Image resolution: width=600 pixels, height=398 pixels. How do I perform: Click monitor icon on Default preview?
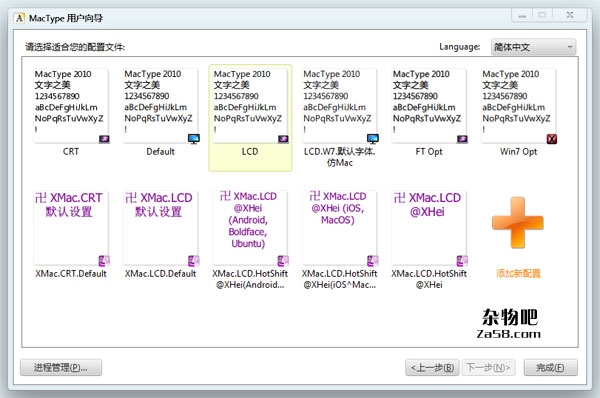194,139
